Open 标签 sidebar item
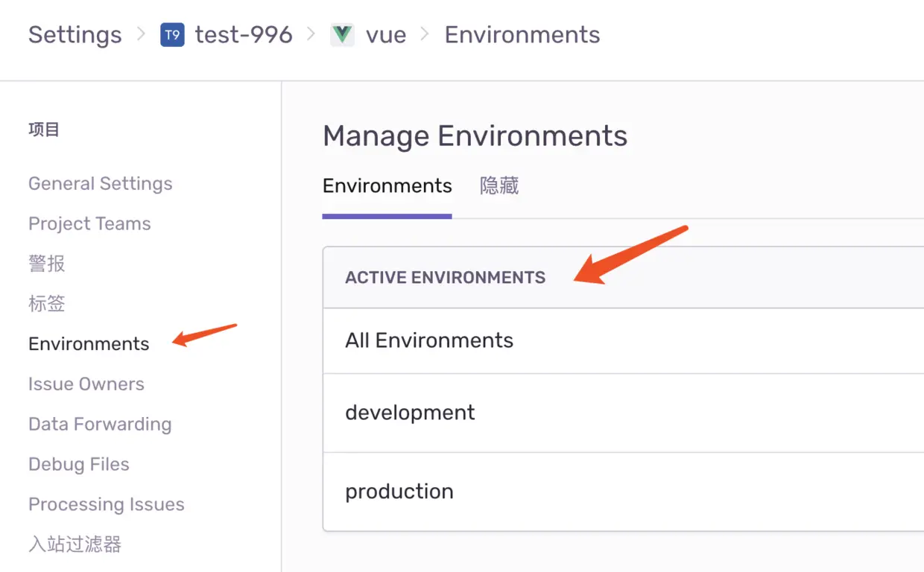The height and width of the screenshot is (572, 924). 47,304
